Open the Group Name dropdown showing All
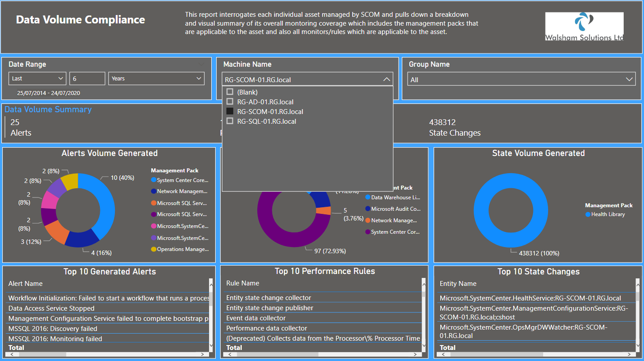Image resolution: width=644 pixels, height=361 pixels. (x=629, y=79)
